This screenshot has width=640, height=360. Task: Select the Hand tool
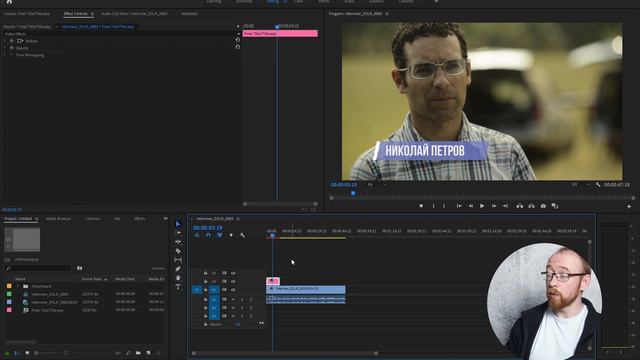coord(178,278)
